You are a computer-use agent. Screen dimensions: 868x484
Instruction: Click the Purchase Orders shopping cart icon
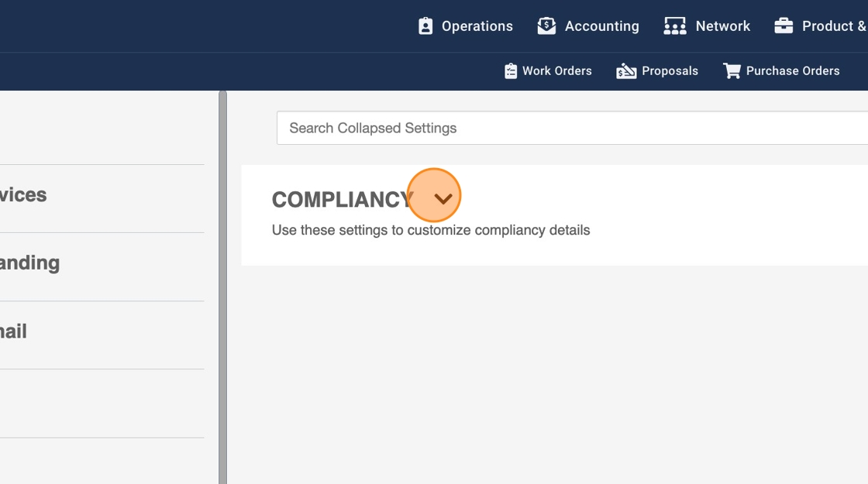click(732, 71)
